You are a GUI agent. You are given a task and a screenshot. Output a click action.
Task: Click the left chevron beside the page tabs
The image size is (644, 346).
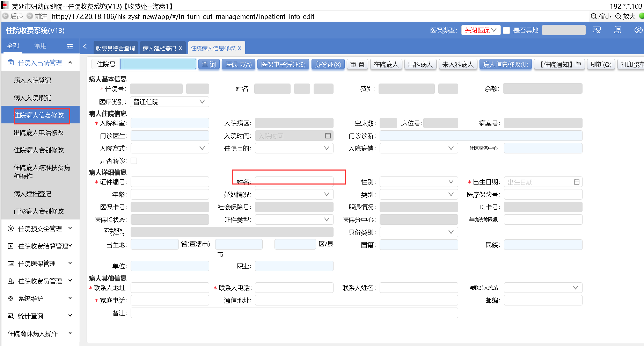coord(85,46)
